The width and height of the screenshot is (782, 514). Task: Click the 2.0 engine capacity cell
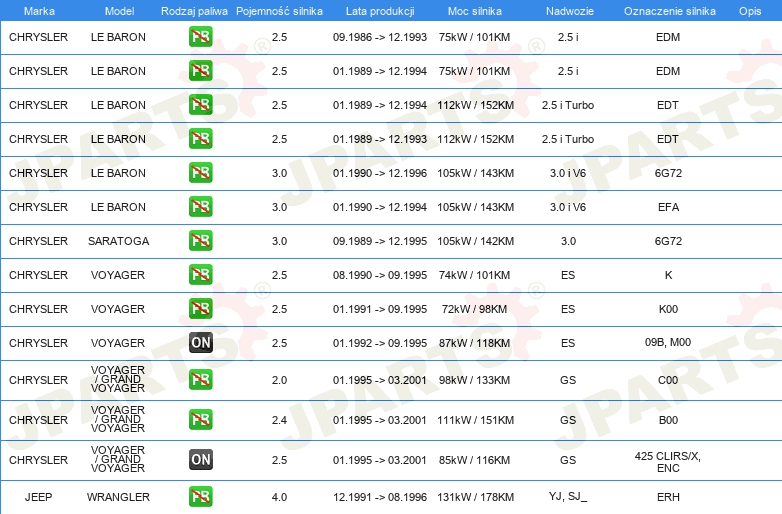(x=279, y=380)
